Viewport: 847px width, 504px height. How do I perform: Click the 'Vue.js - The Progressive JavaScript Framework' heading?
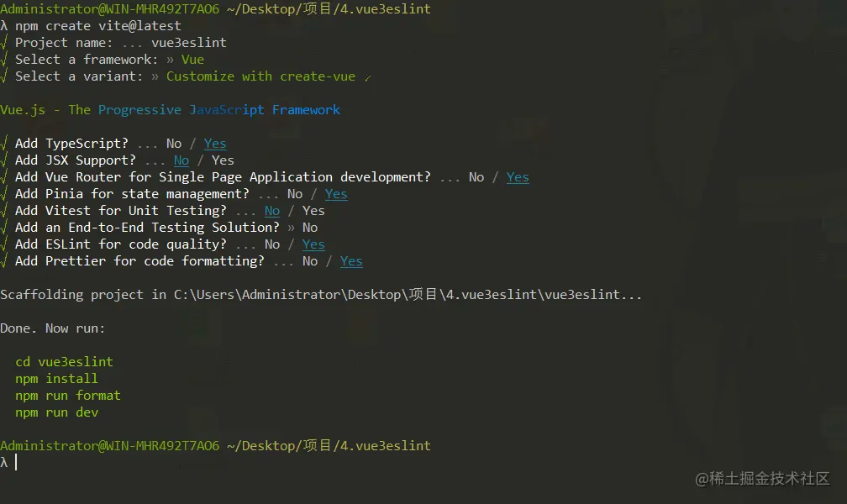(x=170, y=110)
